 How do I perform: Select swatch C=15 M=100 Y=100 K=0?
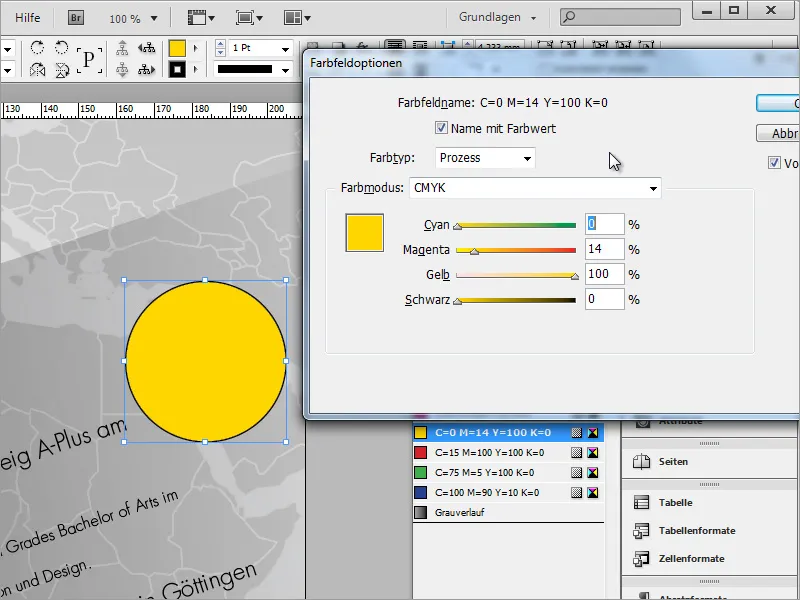pyautogui.click(x=508, y=453)
